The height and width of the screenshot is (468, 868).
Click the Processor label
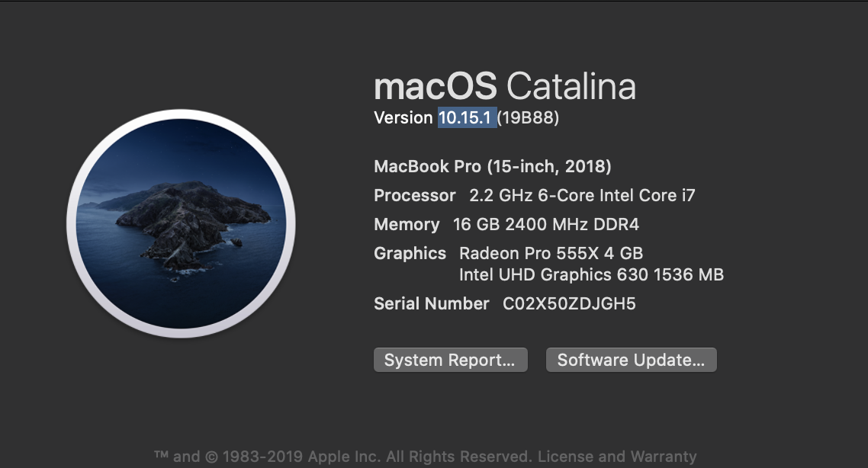click(x=415, y=195)
